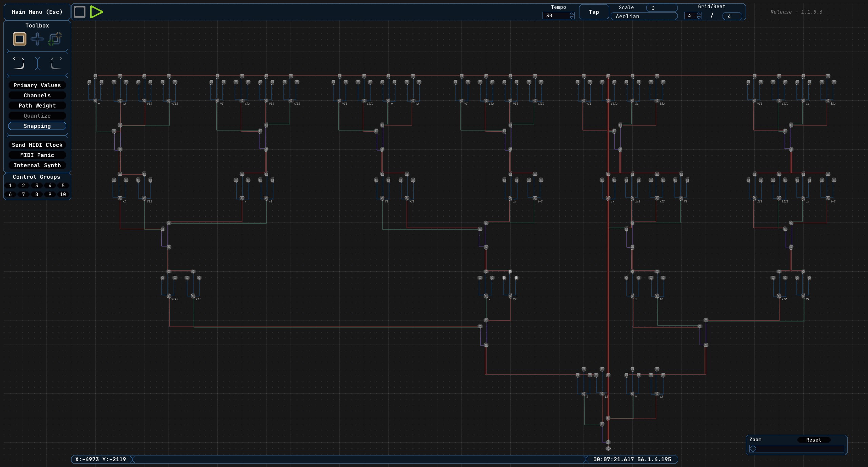Viewport: 868px width, 467px height.
Task: Click the Zoom slider handle
Action: [753, 449]
